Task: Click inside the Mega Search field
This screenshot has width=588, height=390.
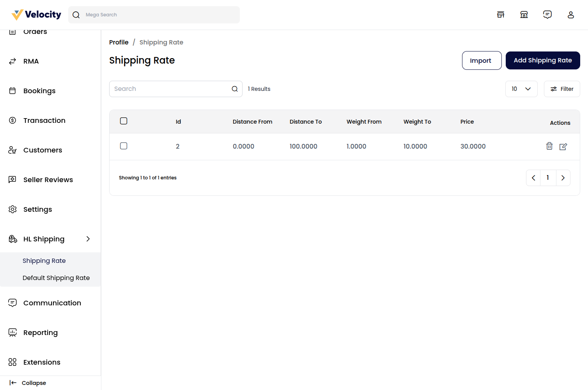Action: pos(154,14)
